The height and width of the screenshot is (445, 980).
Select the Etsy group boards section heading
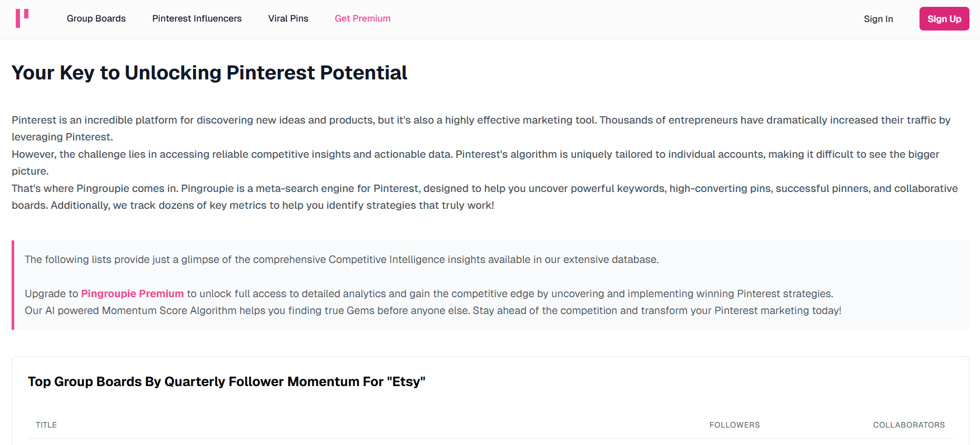227,381
